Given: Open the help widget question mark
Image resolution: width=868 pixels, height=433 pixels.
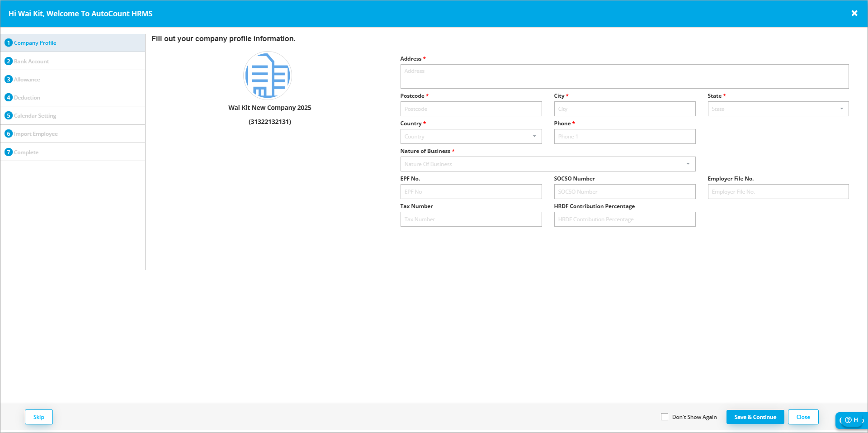Looking at the screenshot, I should 848,420.
